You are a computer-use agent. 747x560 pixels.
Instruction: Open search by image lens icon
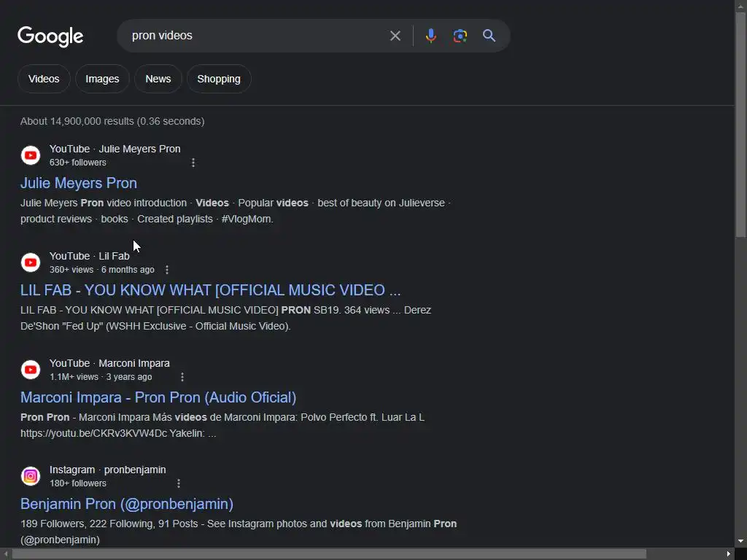click(460, 36)
